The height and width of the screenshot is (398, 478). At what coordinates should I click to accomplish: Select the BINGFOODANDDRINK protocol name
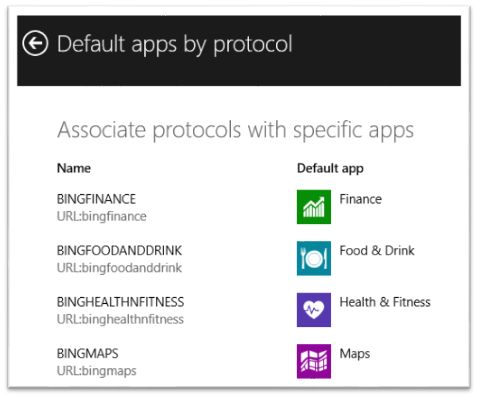coord(119,250)
